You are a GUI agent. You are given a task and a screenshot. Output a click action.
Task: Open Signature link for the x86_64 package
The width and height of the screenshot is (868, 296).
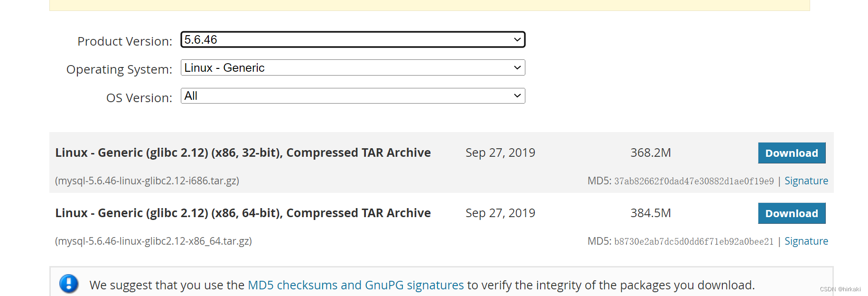pyautogui.click(x=806, y=241)
